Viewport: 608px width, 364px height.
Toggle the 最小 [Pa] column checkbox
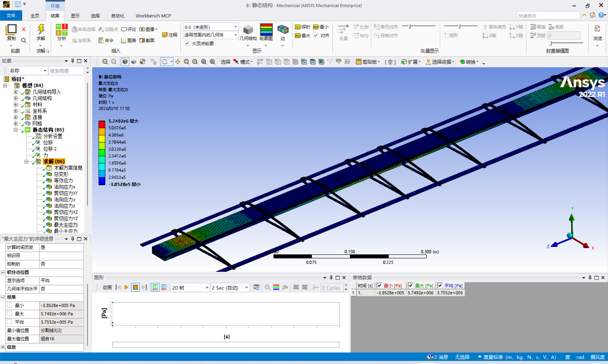(379, 286)
